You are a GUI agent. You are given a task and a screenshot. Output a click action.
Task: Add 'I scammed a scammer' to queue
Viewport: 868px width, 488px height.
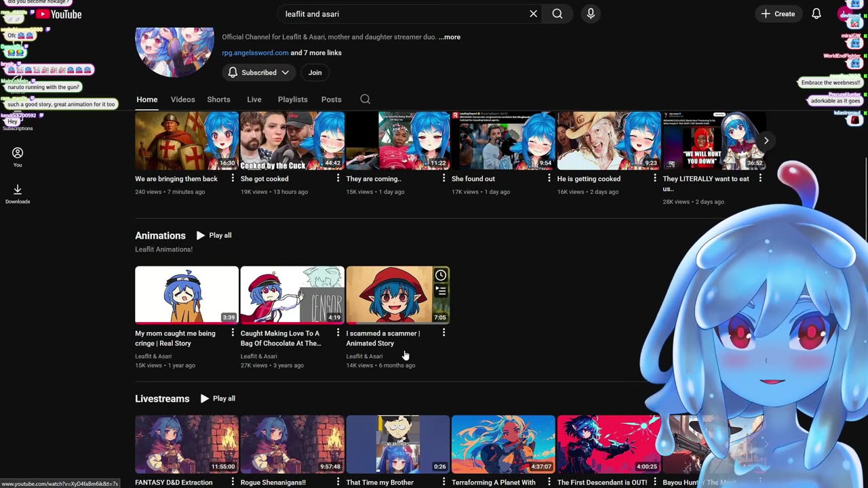point(441,291)
